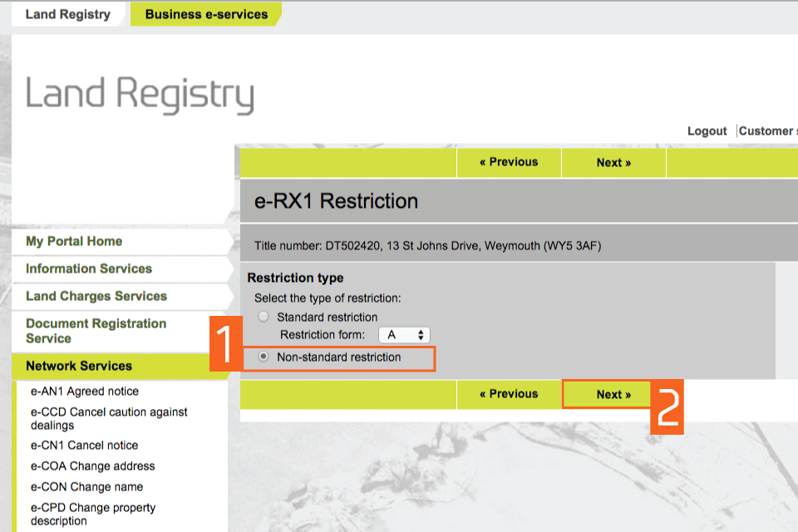Open My Portal Home menu
Screen dimensions: 798x532
coord(74,241)
